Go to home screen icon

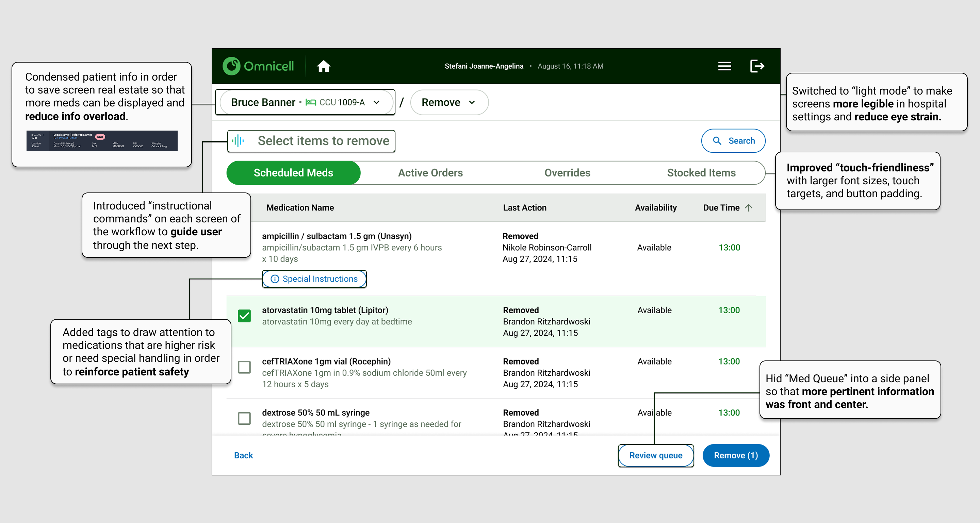(x=323, y=66)
